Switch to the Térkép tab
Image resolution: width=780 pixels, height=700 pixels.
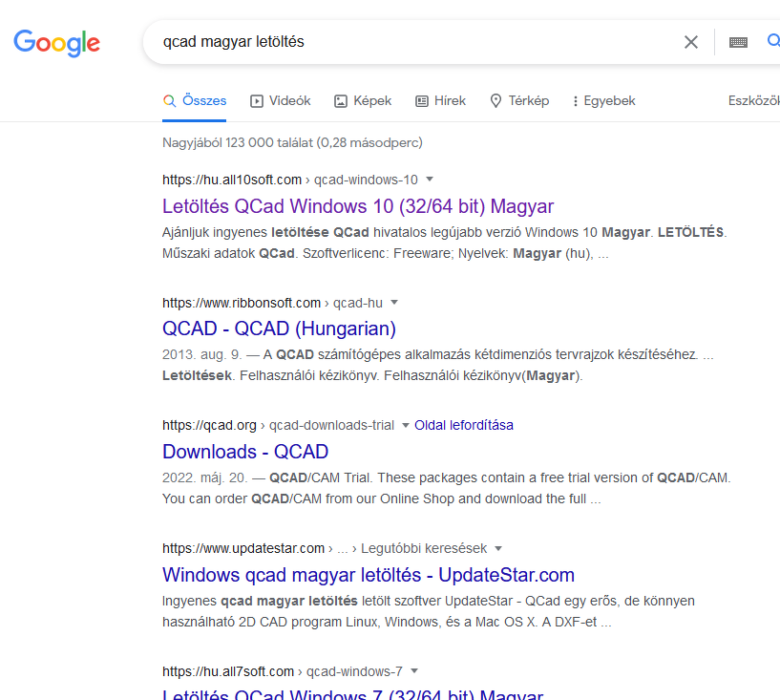[519, 101]
